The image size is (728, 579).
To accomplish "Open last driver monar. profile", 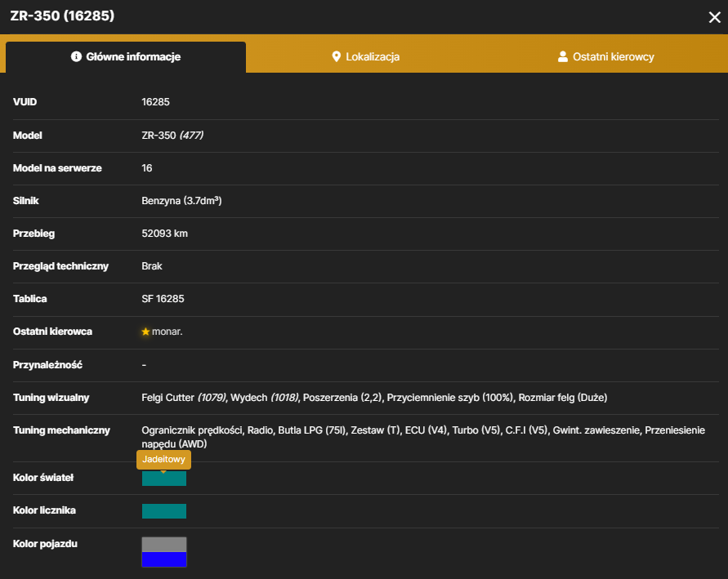I will pyautogui.click(x=167, y=332).
